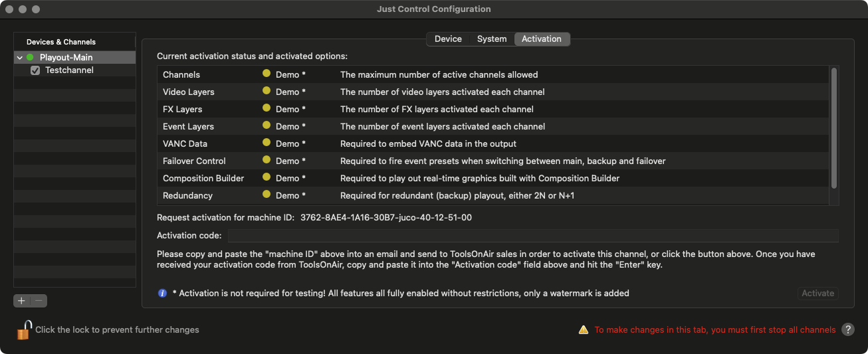Click the unlocked padlock icon
Viewport: 868px width, 354px height.
(x=24, y=329)
